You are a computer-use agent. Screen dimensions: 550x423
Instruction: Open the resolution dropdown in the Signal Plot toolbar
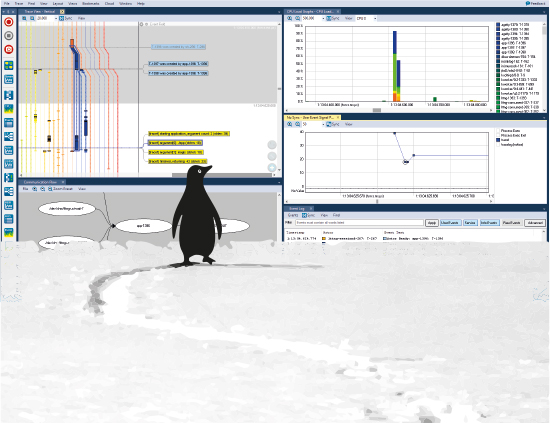(x=323, y=124)
